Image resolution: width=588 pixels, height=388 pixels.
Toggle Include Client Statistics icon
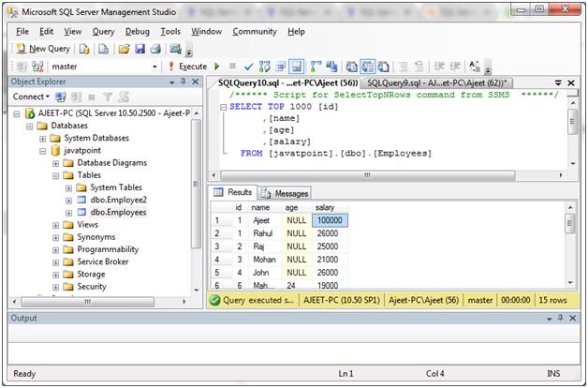331,67
